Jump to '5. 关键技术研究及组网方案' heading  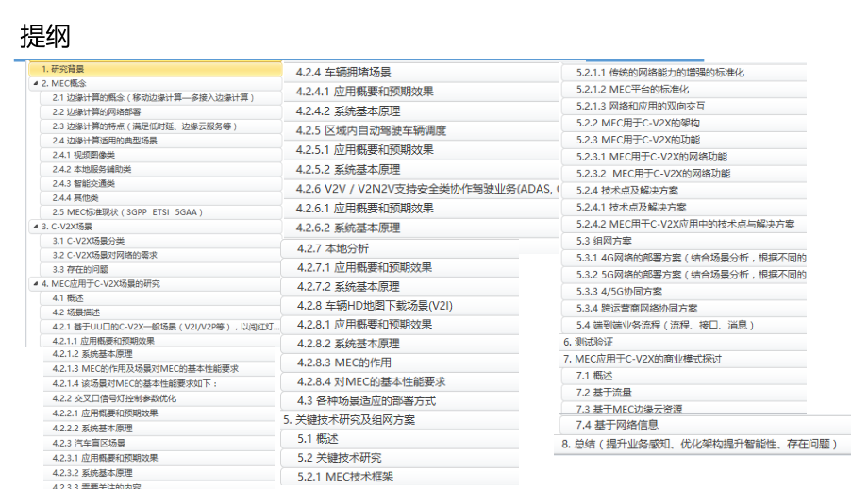click(x=349, y=420)
